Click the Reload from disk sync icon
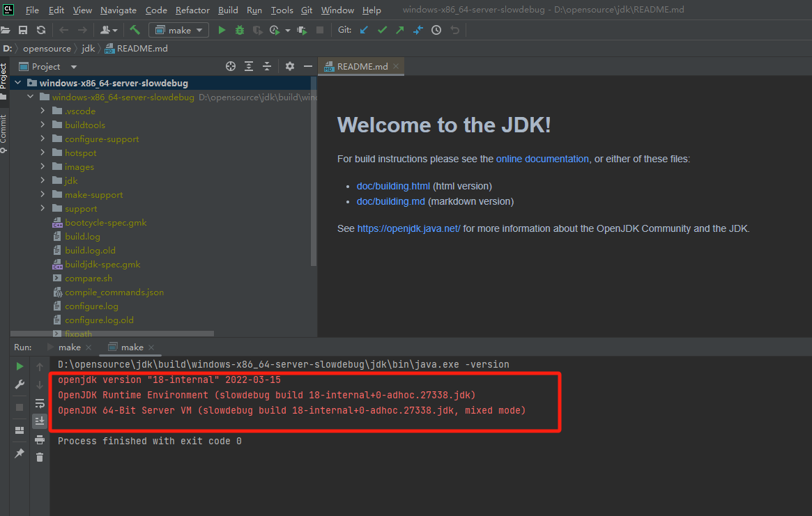 click(x=41, y=30)
